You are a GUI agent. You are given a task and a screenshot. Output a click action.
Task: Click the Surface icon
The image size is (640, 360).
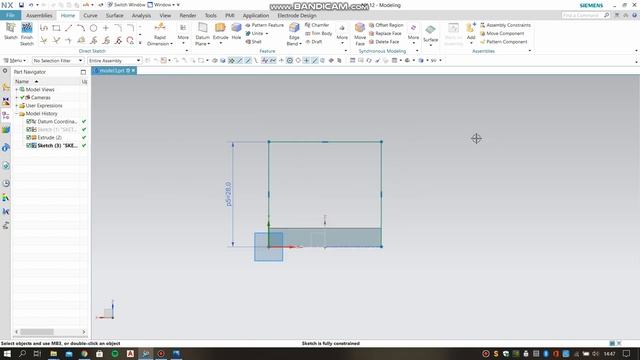coord(430,30)
